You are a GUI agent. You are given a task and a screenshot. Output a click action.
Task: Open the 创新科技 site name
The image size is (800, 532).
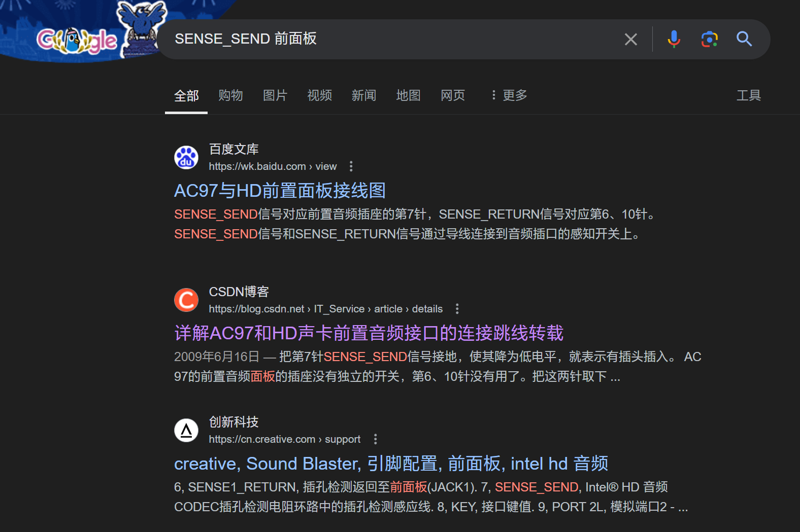234,422
